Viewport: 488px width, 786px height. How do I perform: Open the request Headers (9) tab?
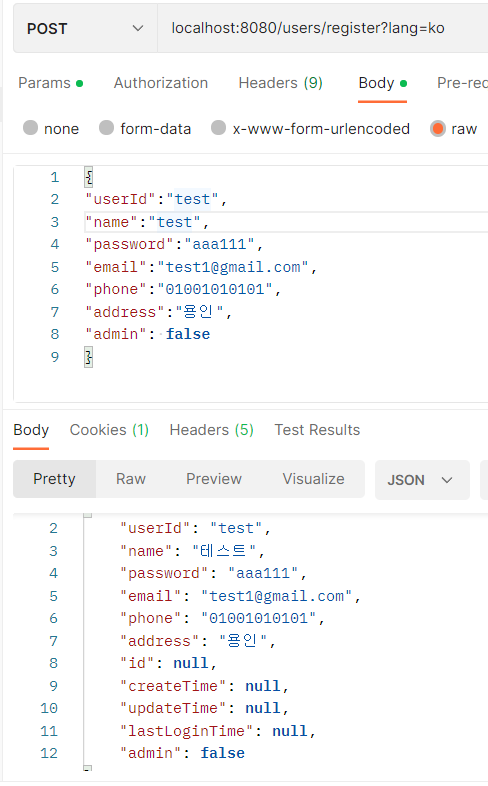281,83
